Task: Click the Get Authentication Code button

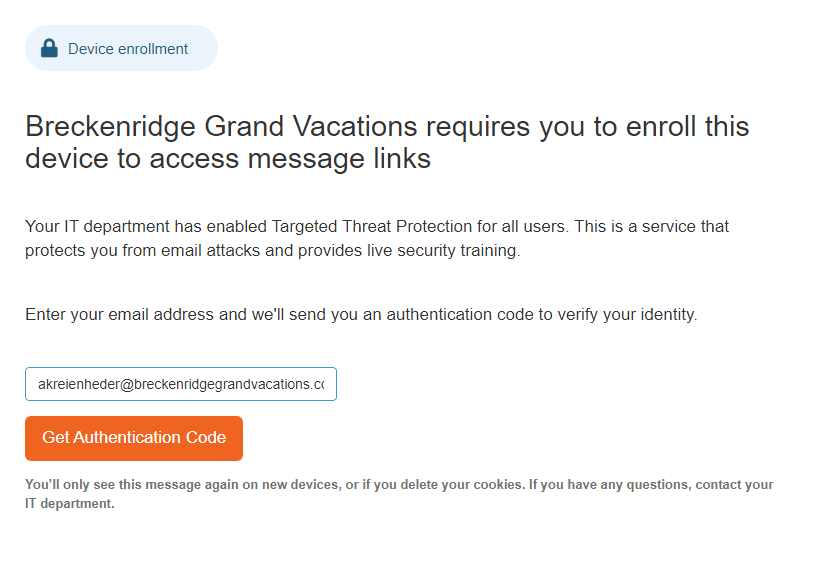Action: pos(134,438)
